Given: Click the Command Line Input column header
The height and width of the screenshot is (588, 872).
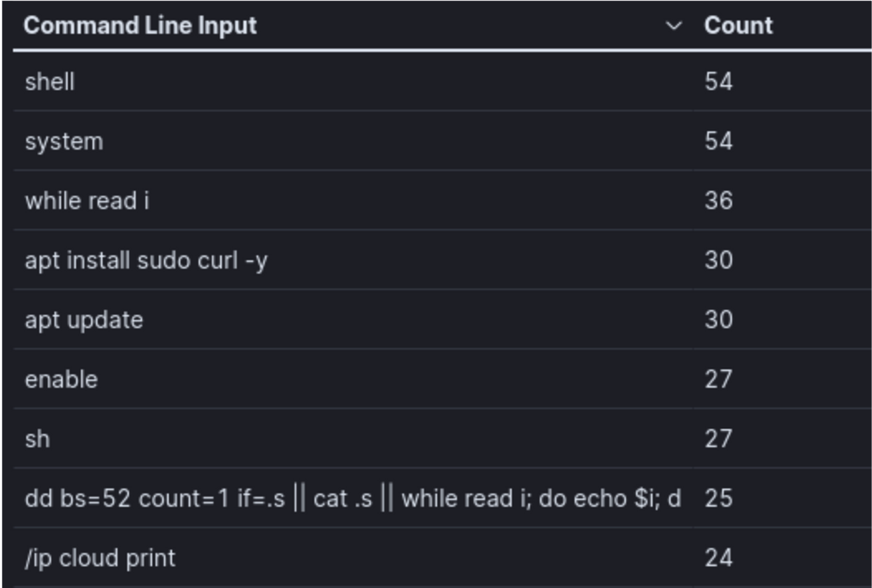Looking at the screenshot, I should tap(140, 25).
